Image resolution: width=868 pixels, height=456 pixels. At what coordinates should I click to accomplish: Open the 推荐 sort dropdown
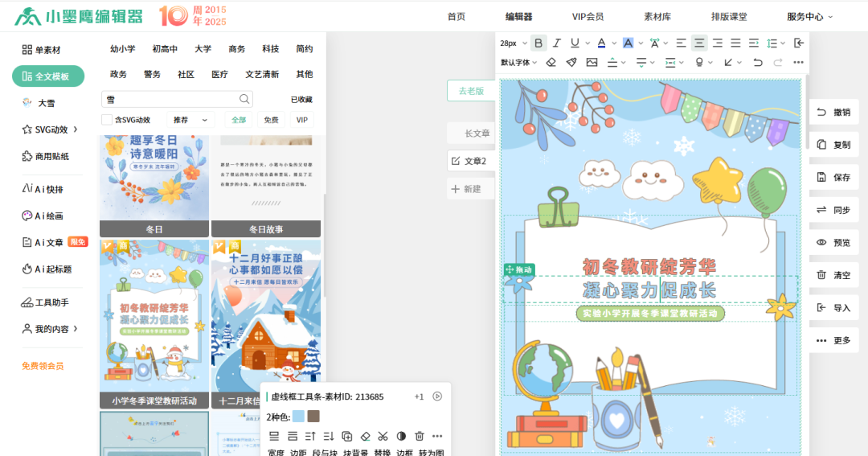point(190,120)
